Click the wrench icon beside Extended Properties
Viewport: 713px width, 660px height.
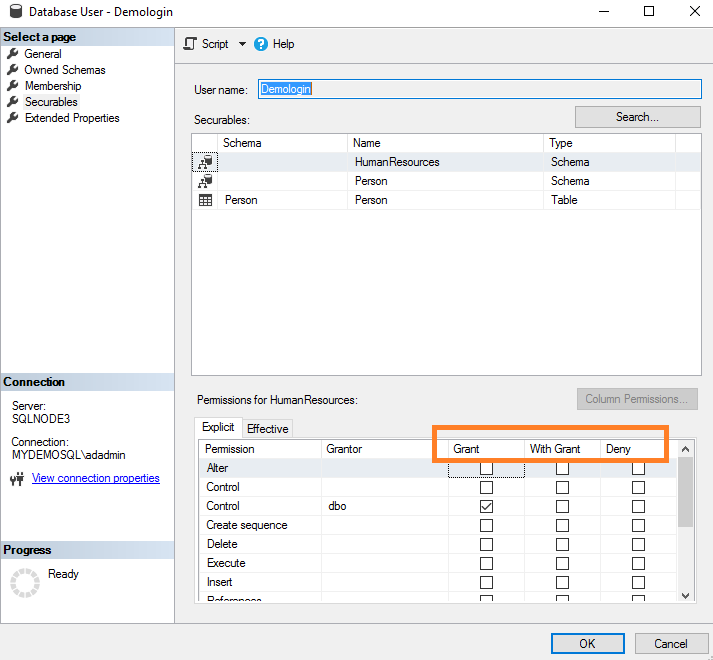point(13,118)
